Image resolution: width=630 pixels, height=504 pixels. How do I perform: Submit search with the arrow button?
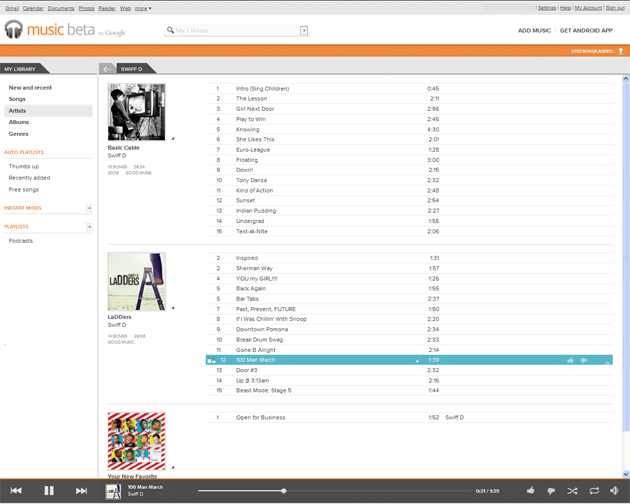pos(304,30)
